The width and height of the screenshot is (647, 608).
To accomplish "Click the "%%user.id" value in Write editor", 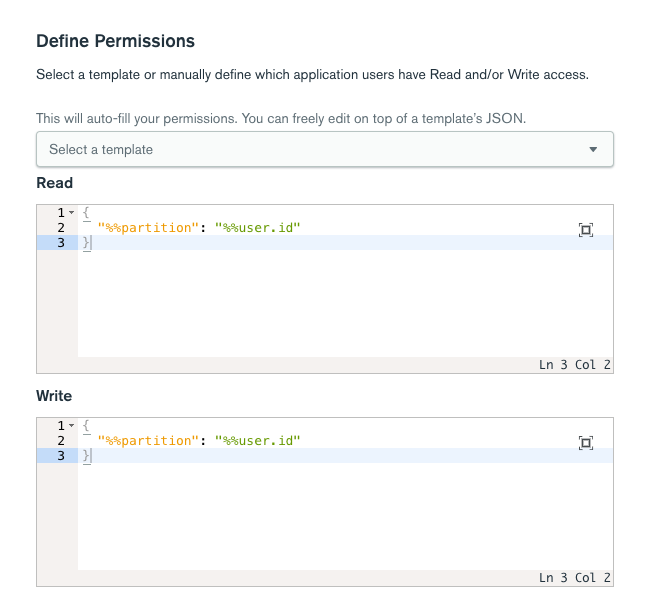I will pos(257,441).
